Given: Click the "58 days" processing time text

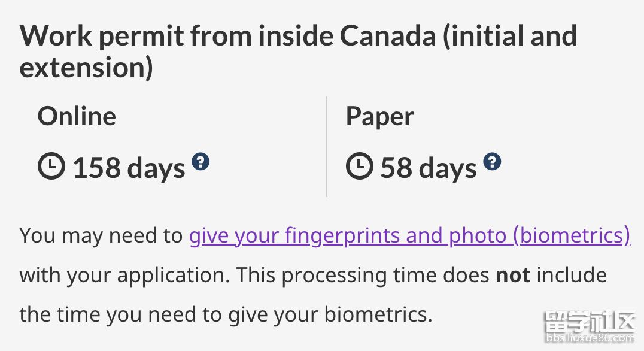Looking at the screenshot, I should pyautogui.click(x=429, y=168).
